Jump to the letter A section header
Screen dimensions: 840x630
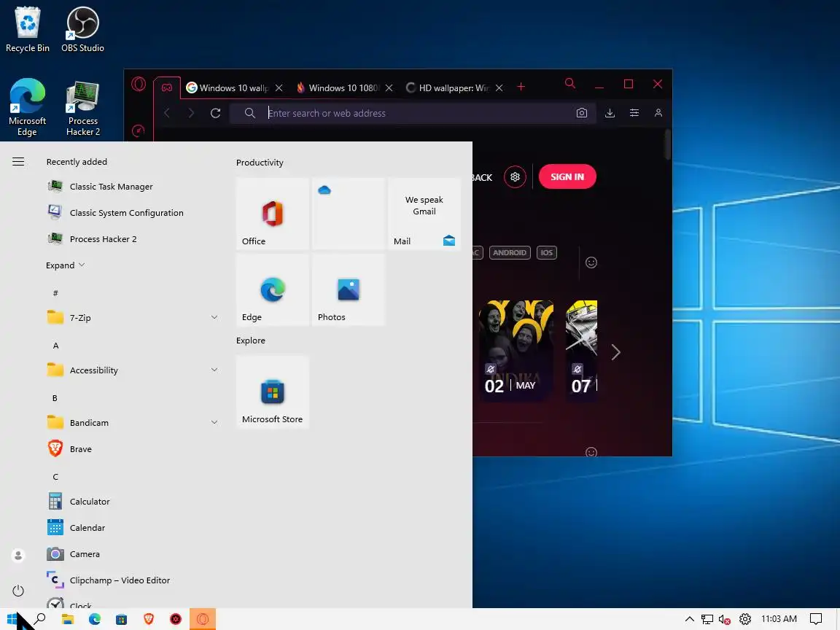pyautogui.click(x=55, y=346)
